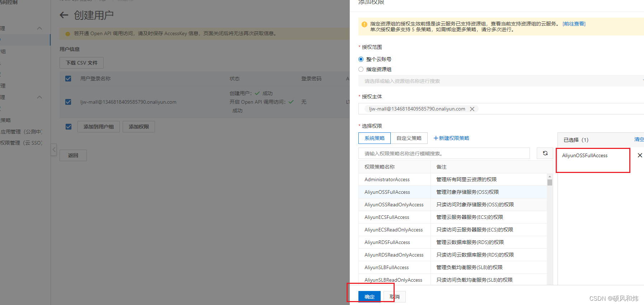
Task: Select 指定资源组 radio option
Action: [361, 69]
